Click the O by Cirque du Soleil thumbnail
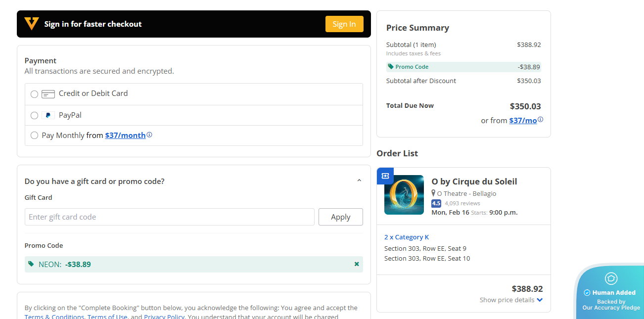The image size is (644, 319). click(x=404, y=195)
